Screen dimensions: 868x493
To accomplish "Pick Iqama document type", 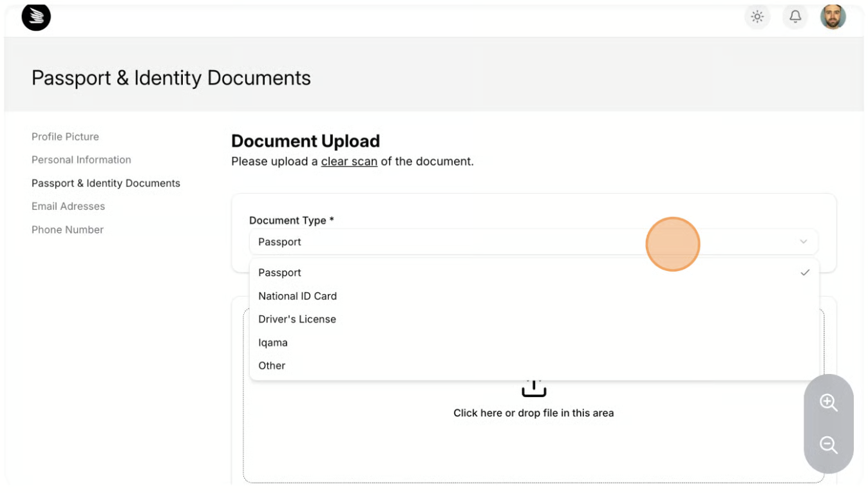I will coord(273,342).
